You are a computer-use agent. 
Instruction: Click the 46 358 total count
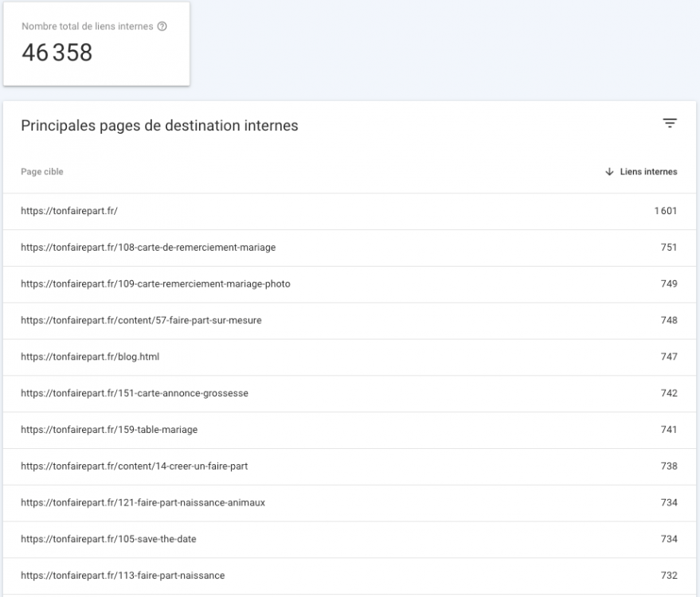tap(57, 53)
